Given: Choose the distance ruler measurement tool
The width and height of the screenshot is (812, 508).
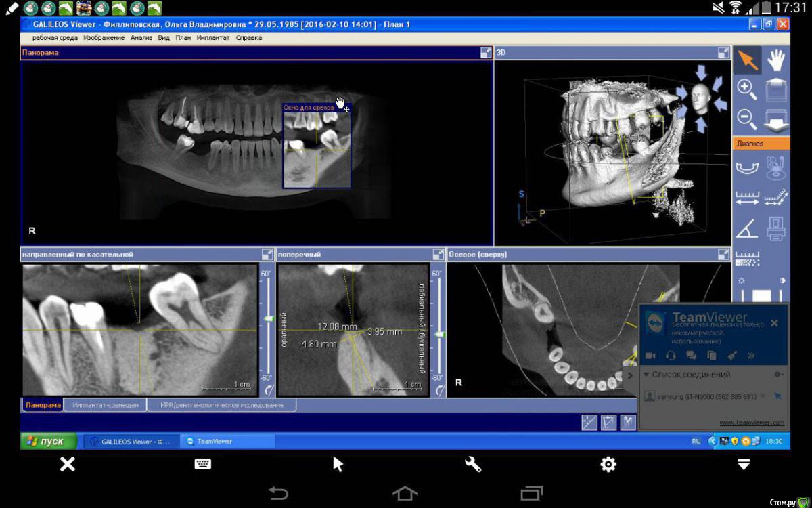Looking at the screenshot, I should point(746,198).
